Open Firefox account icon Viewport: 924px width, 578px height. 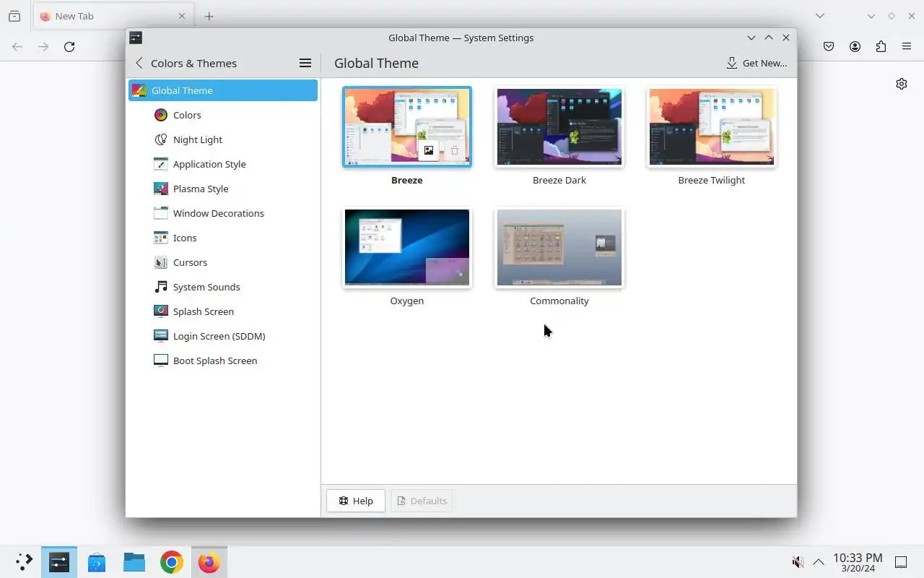point(855,46)
